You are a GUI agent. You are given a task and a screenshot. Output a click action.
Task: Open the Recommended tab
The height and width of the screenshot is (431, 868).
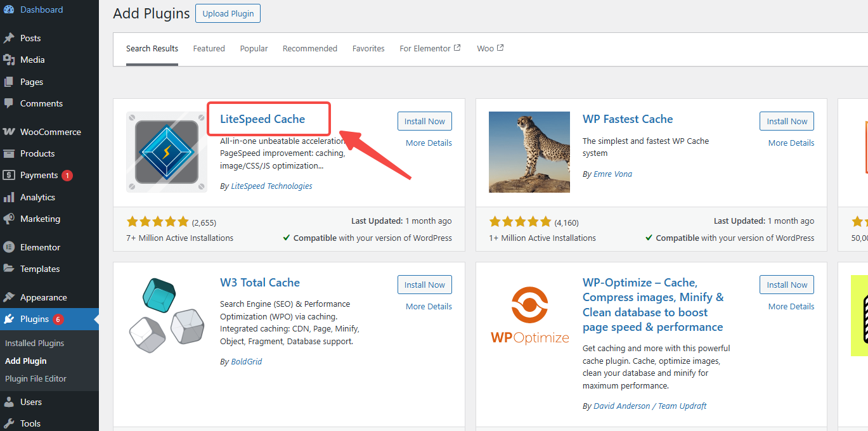[309, 49]
